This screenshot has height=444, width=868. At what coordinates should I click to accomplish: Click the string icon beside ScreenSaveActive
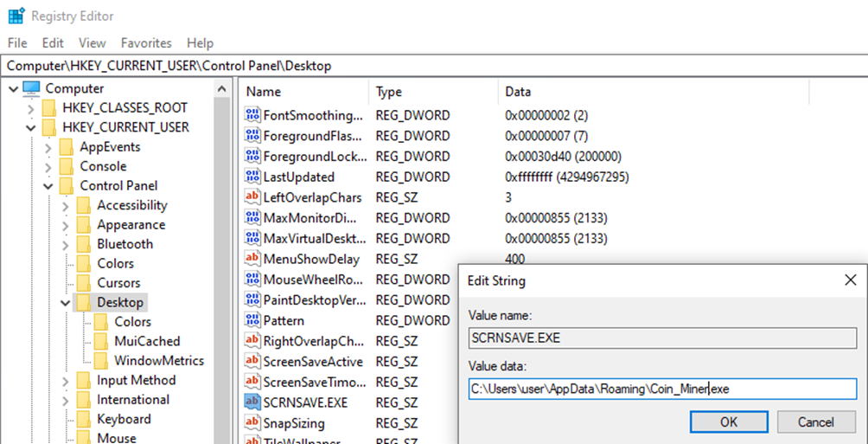pyautogui.click(x=252, y=362)
